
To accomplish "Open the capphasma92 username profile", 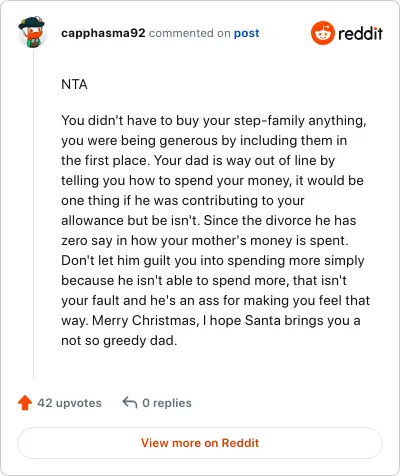I will [103, 33].
